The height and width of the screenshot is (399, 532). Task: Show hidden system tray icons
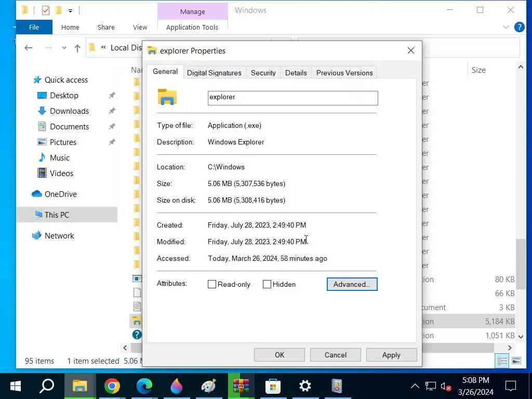pyautogui.click(x=415, y=386)
